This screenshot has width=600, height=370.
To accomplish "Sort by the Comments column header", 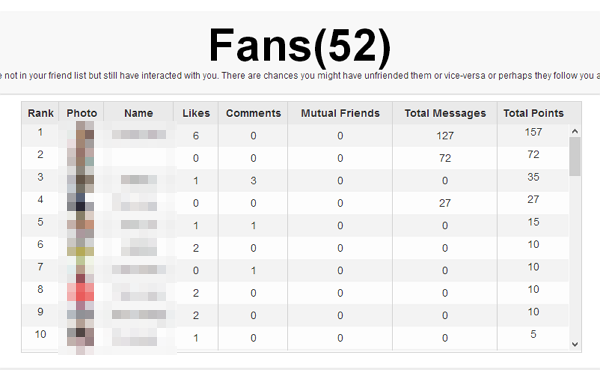I will coord(253,113).
